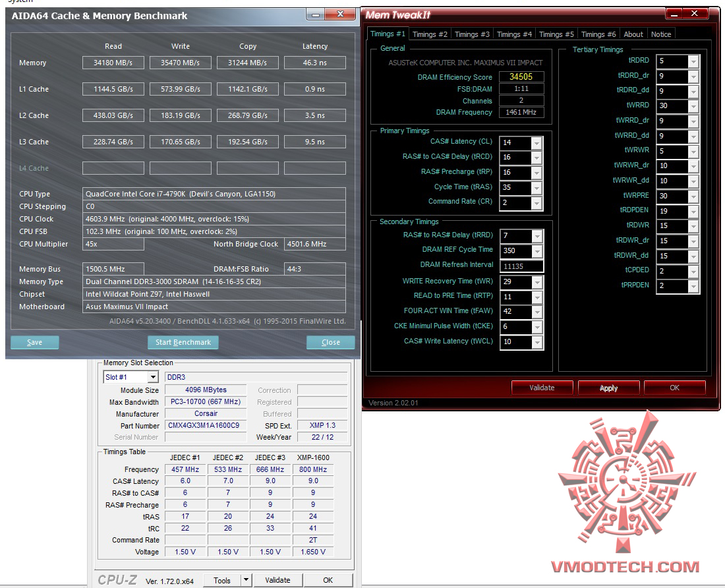Viewport: 725px width, 588px height.
Task: Minimize the Mem TweakIt window
Action: pos(674,15)
